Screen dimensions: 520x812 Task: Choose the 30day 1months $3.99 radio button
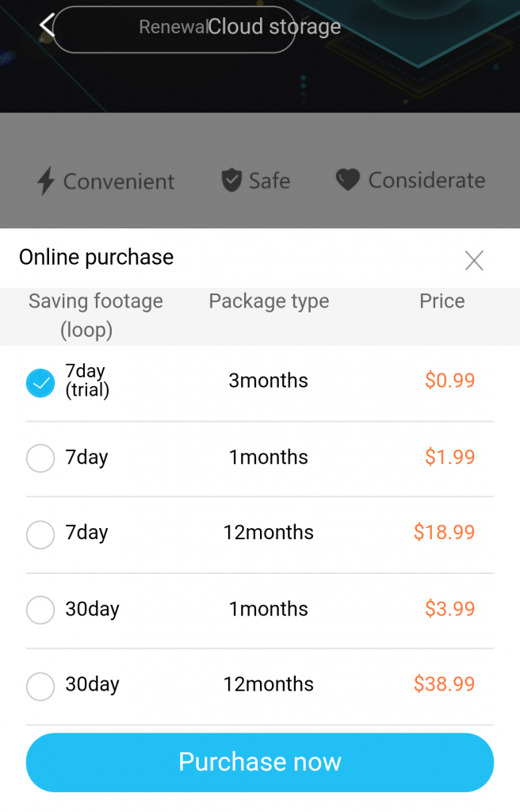(40, 611)
